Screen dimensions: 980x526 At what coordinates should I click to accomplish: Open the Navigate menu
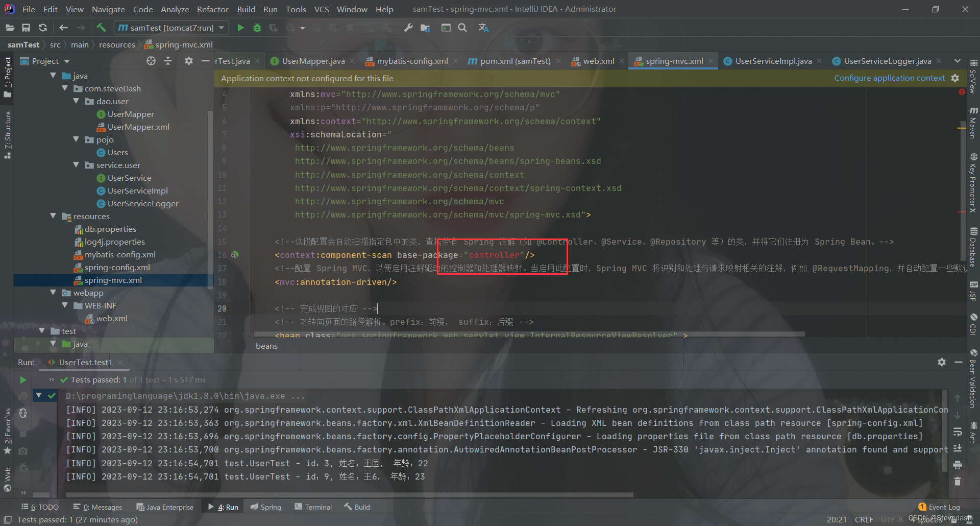[108, 9]
